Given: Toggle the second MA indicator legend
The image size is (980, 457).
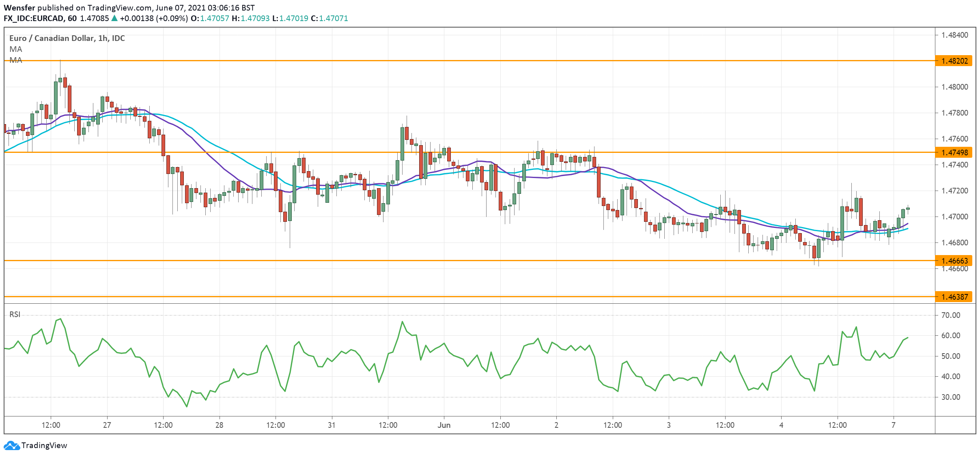Looking at the screenshot, I should click(x=16, y=60).
